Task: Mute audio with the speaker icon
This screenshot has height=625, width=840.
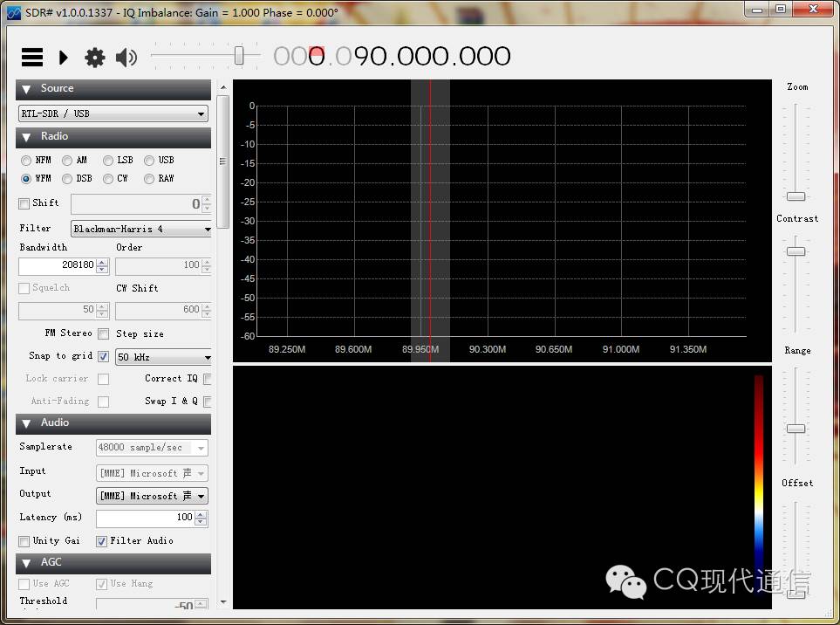Action: (x=126, y=58)
